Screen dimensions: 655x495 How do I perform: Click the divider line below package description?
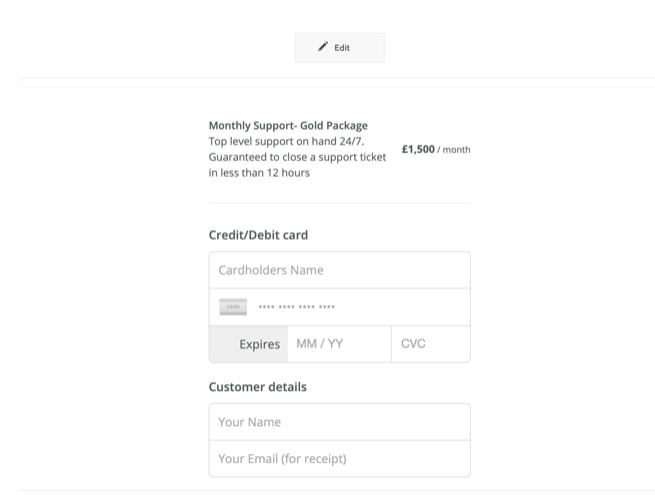[339, 203]
